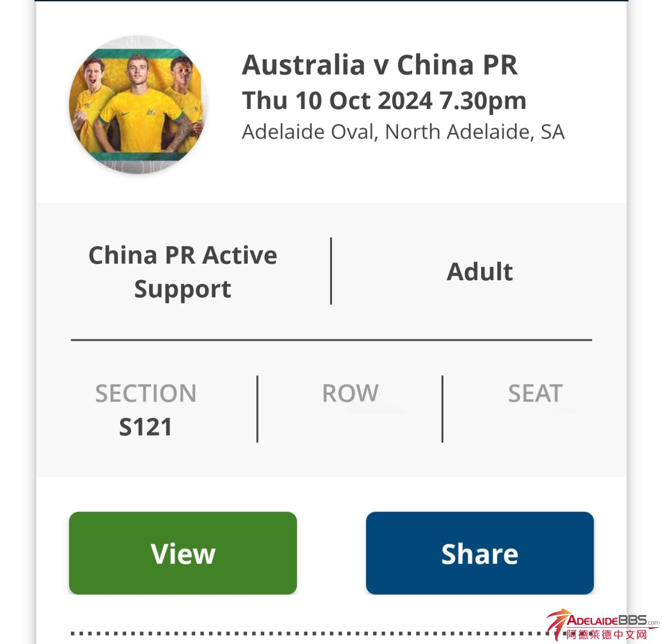The height and width of the screenshot is (644, 663).
Task: Click the Australia v China PR title
Action: 379,65
